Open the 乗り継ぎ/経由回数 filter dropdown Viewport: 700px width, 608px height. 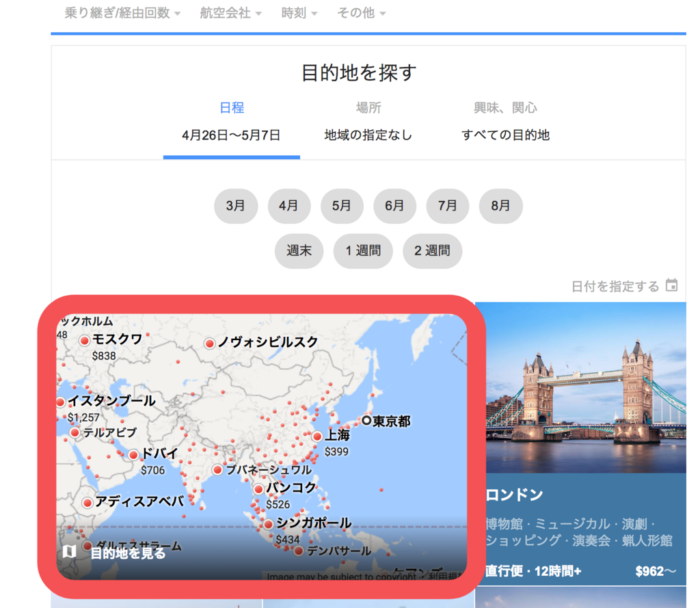(x=123, y=13)
